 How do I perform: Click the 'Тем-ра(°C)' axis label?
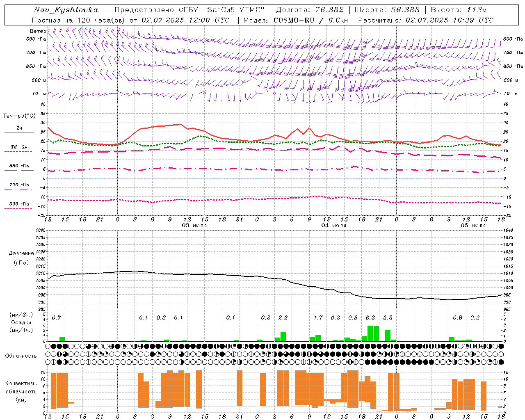tap(19, 116)
